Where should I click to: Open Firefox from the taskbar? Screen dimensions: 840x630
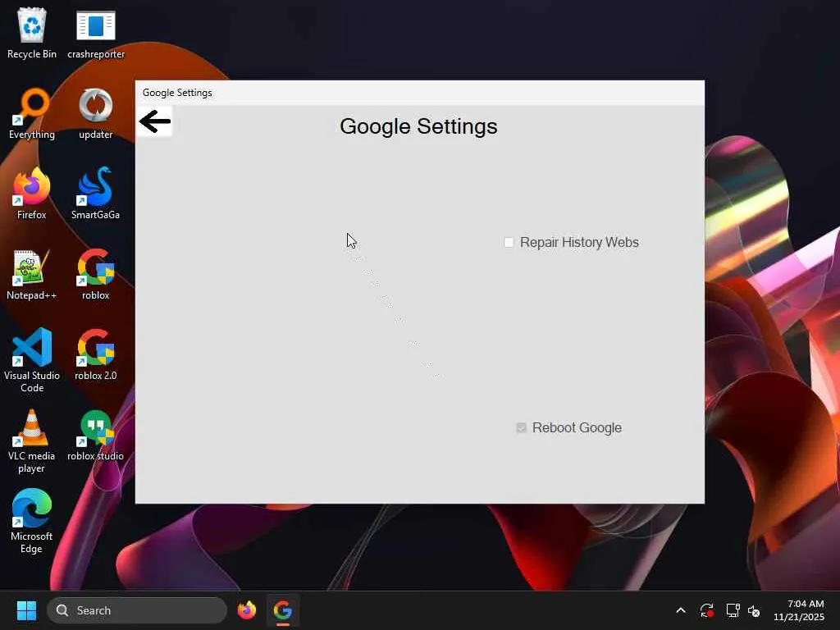(x=246, y=610)
